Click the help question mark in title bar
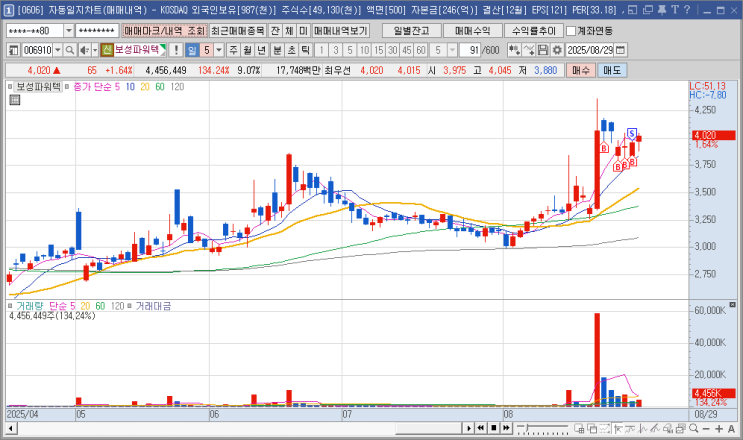Viewport: 743px width, 440px height. [687, 9]
